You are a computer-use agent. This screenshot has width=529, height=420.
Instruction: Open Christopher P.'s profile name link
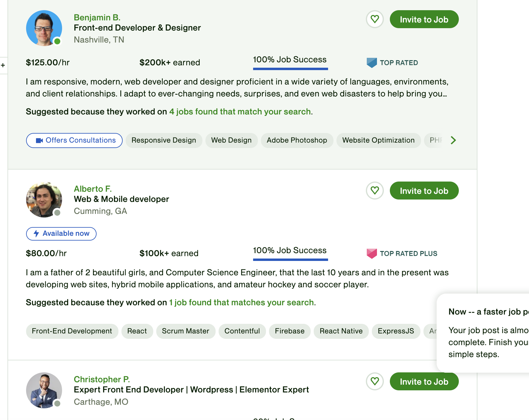102,379
